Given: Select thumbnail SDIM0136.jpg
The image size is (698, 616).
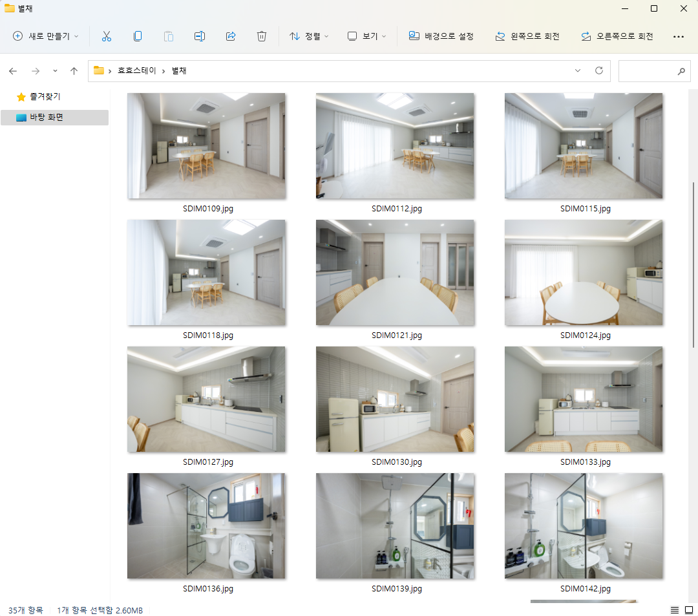Looking at the screenshot, I should point(206,526).
